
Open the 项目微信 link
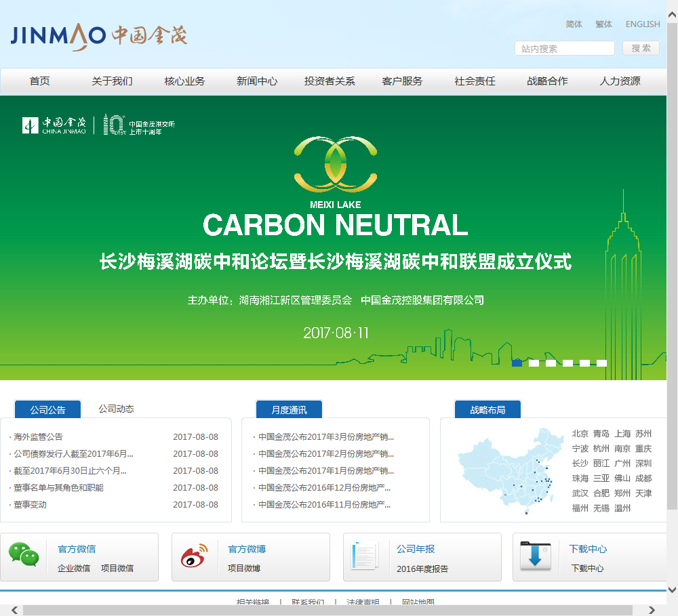tap(117, 568)
